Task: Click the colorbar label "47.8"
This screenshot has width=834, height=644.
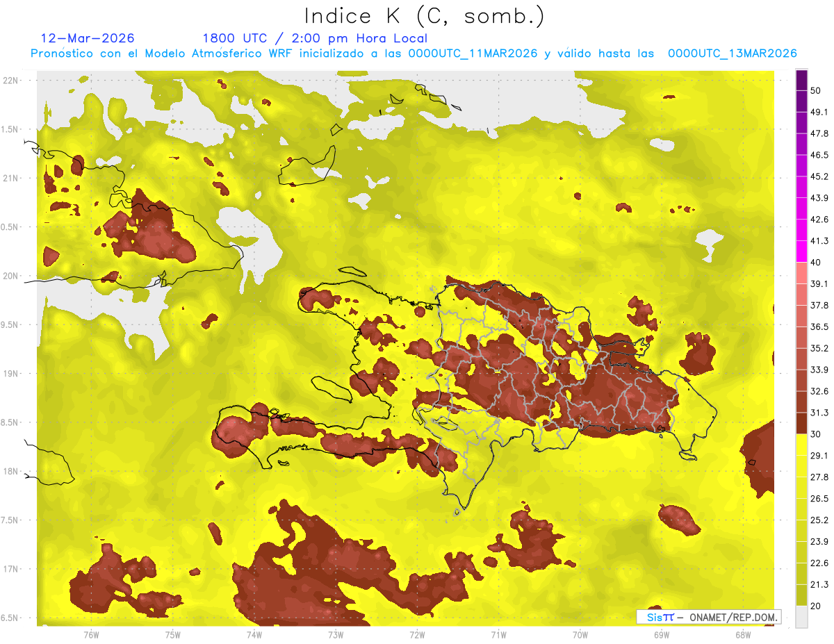Action: [x=819, y=133]
